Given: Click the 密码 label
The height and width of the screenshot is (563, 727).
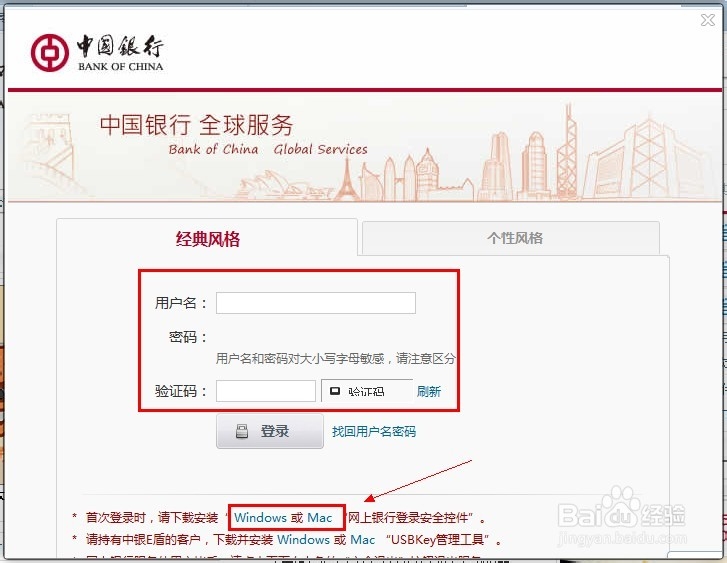Looking at the screenshot, I should click(187, 337).
